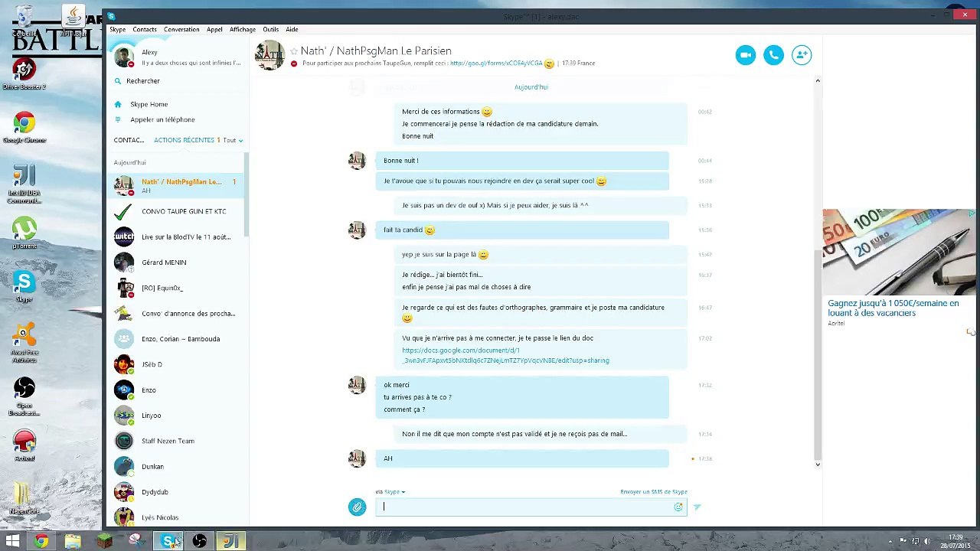980x551 pixels.
Task: Select the µTorrent desktop shortcut
Action: pos(24,234)
